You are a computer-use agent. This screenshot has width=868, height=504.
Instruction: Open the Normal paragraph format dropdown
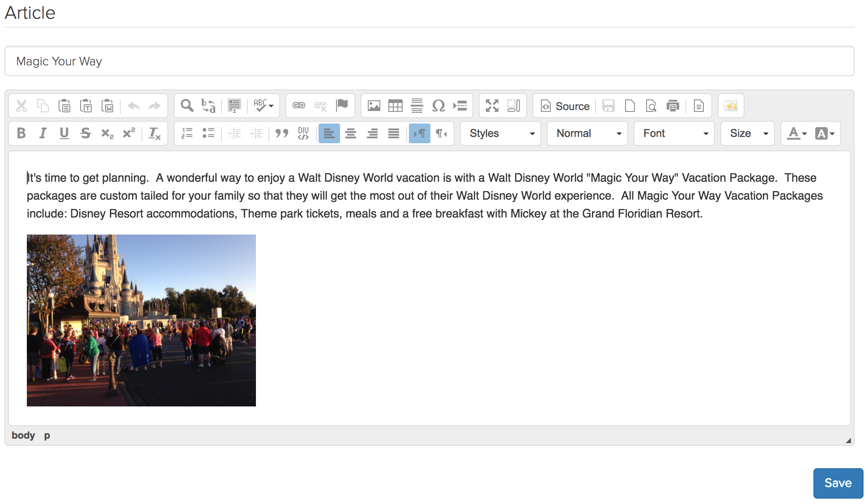coord(587,133)
